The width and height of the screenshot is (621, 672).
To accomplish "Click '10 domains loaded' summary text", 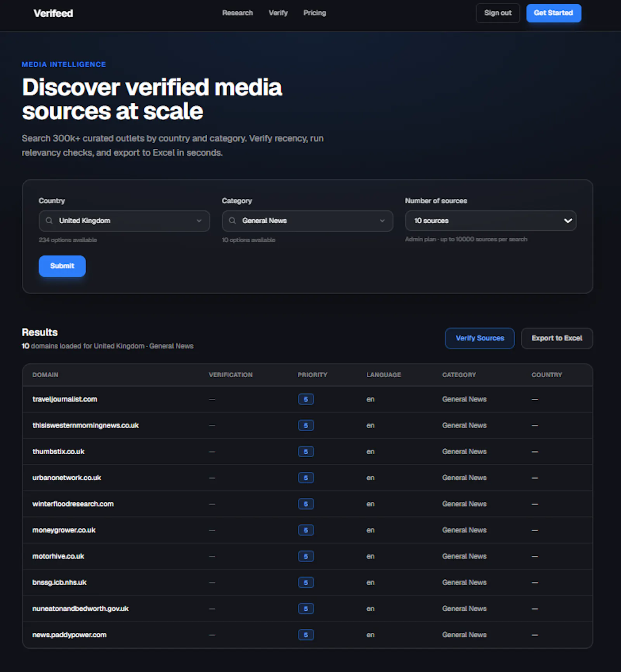I will pos(108,346).
